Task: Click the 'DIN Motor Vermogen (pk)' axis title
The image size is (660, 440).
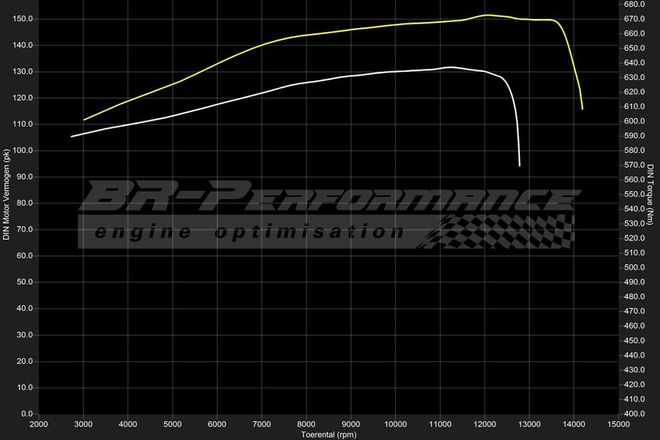Action: pyautogui.click(x=7, y=195)
